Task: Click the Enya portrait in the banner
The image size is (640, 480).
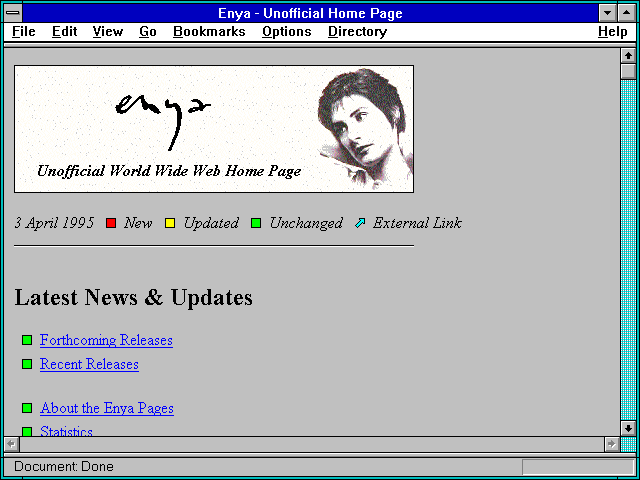Action: tap(366, 129)
